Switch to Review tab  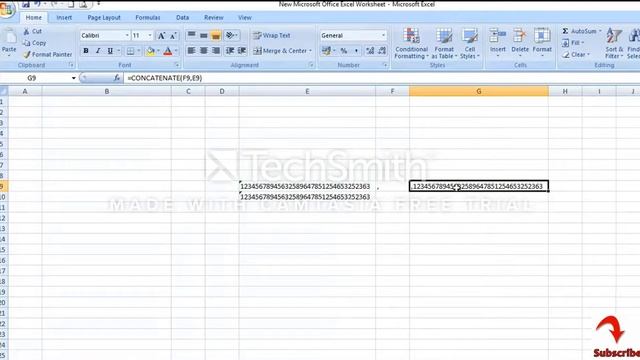[x=213, y=18]
